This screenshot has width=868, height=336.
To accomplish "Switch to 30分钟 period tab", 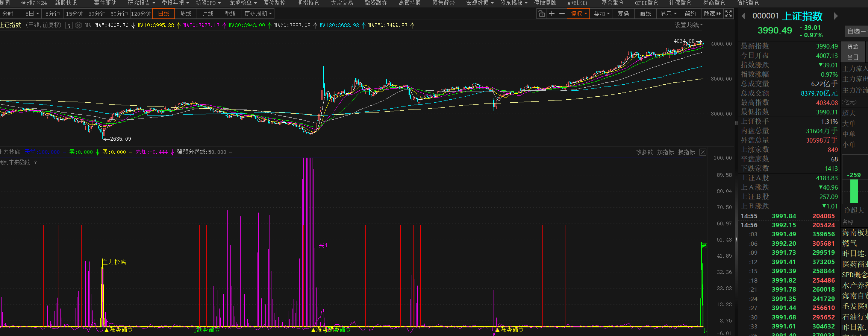I will click(x=97, y=14).
